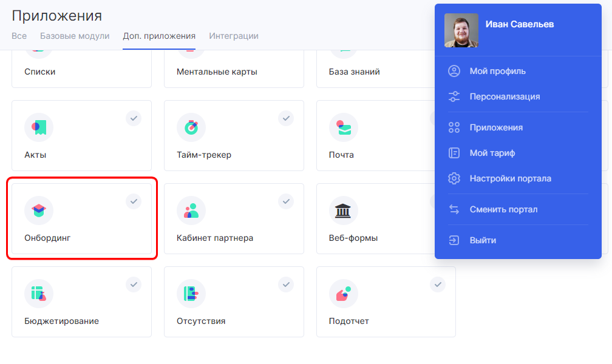
Task: Click the Кабинет партнера card label
Action: pyautogui.click(x=215, y=238)
